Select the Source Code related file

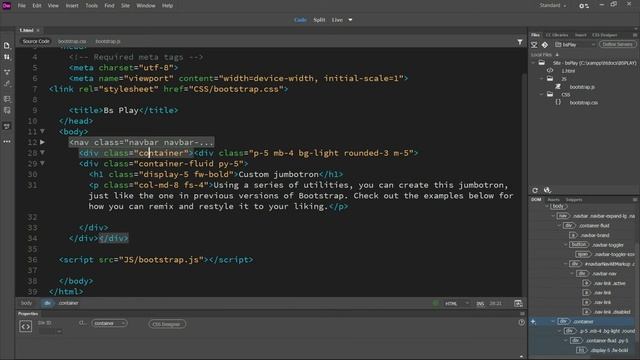(36, 41)
